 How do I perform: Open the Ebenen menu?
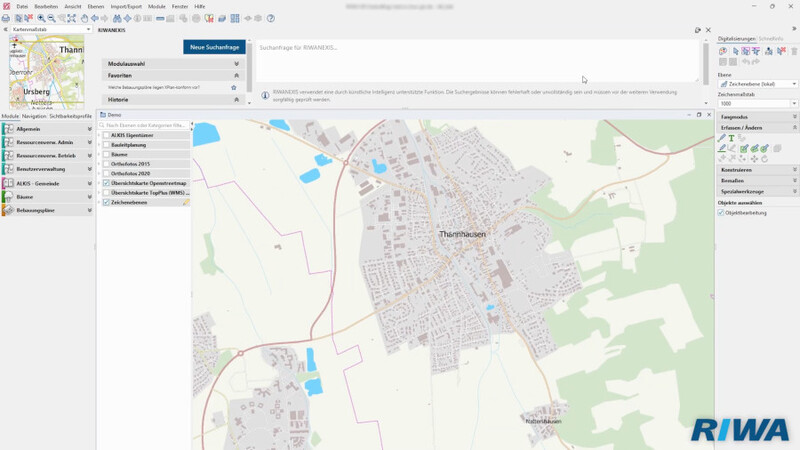coord(95,7)
